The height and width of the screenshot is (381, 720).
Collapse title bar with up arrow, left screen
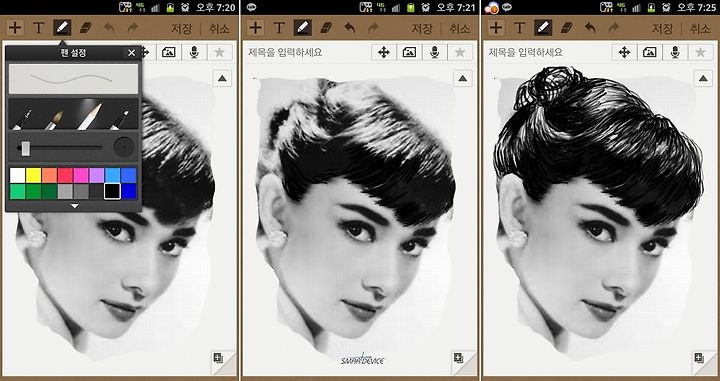(222, 78)
